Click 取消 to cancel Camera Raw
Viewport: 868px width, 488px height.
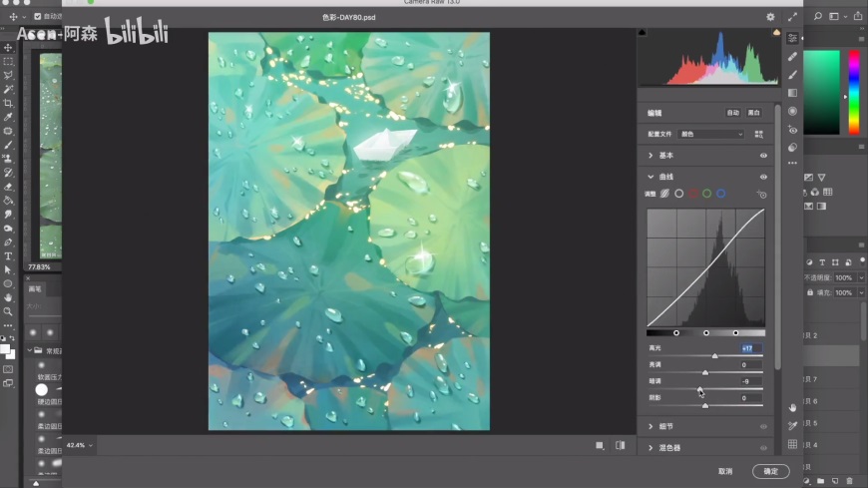[x=725, y=471]
